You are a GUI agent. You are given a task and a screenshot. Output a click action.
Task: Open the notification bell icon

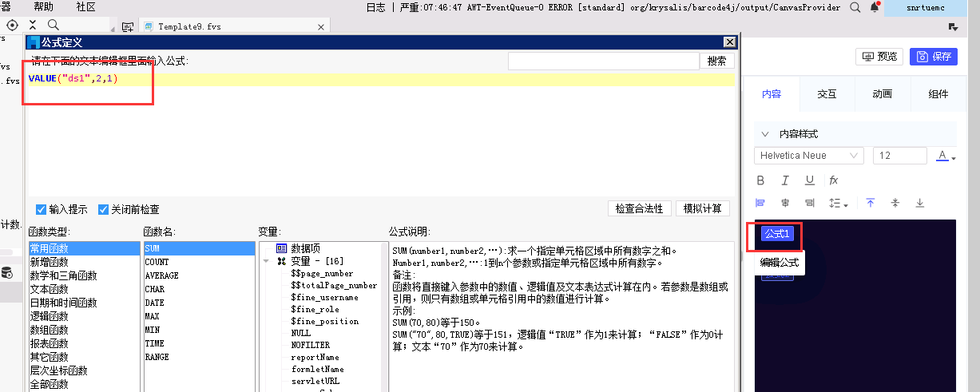(x=875, y=7)
